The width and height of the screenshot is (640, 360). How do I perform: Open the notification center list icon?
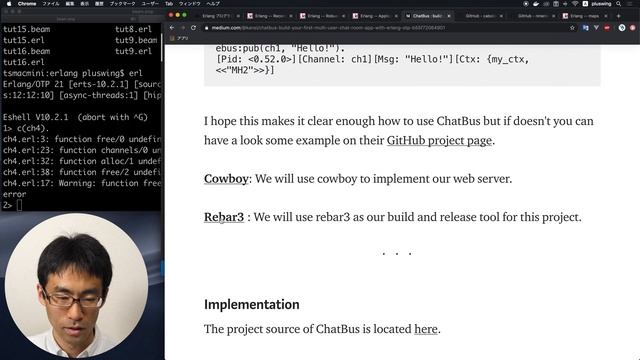click(x=630, y=4)
